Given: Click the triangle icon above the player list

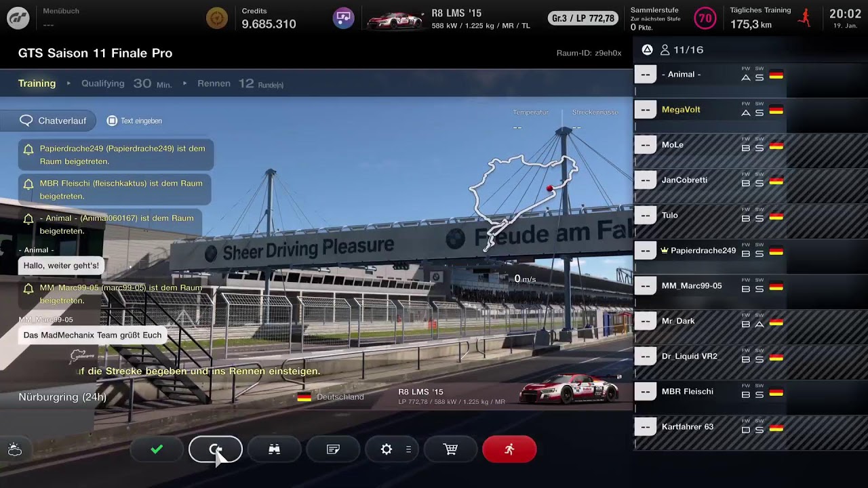Looking at the screenshot, I should 647,49.
